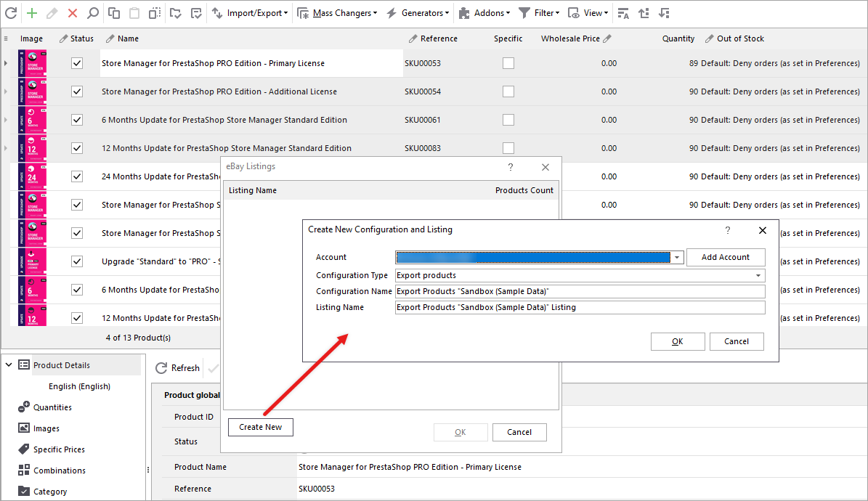
Task: Click the Create New button
Action: (x=260, y=427)
